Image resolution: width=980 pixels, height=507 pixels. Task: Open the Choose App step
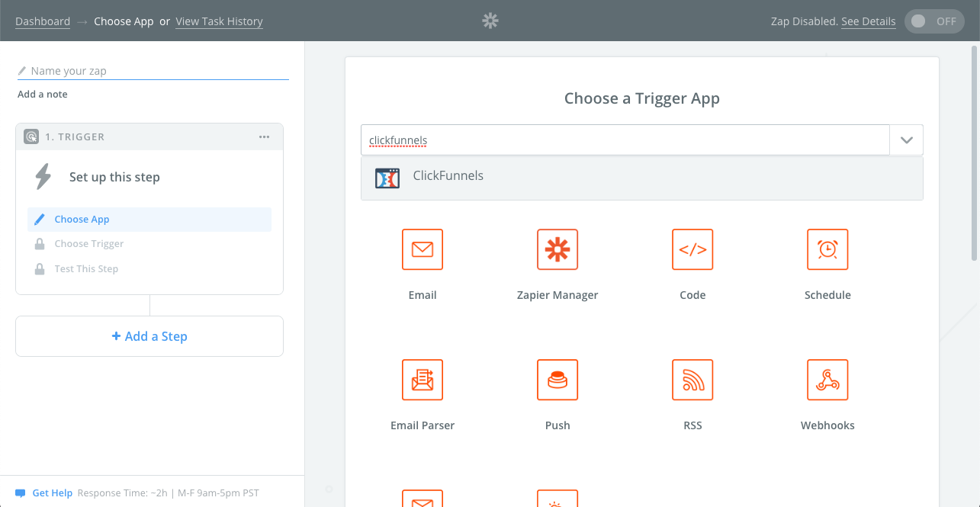(x=149, y=220)
